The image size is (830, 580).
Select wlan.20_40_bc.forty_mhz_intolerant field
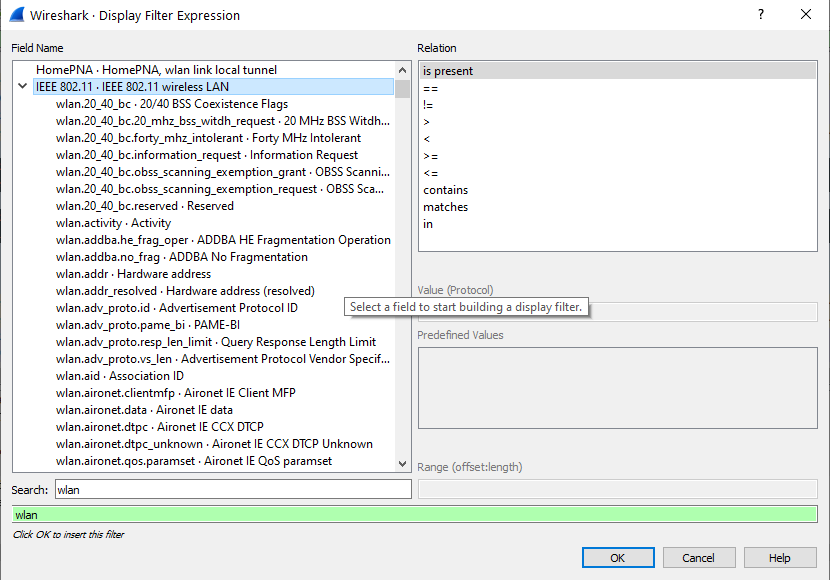click(208, 138)
